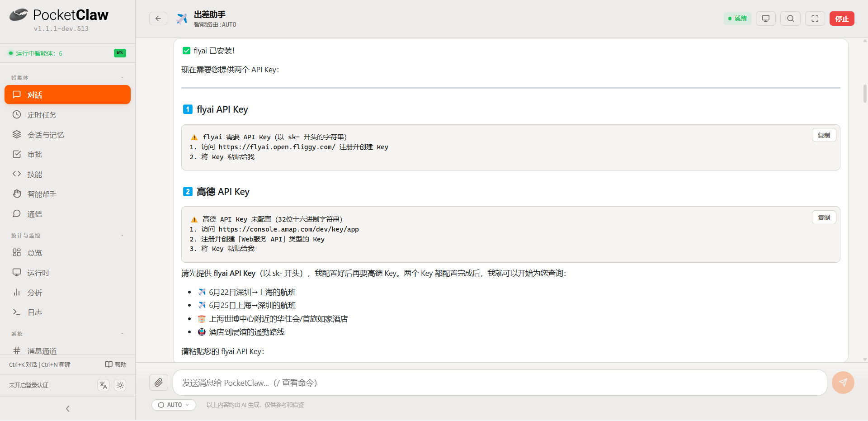Click the WS connection badge
Viewport: 868px width, 421px height.
pos(120,53)
